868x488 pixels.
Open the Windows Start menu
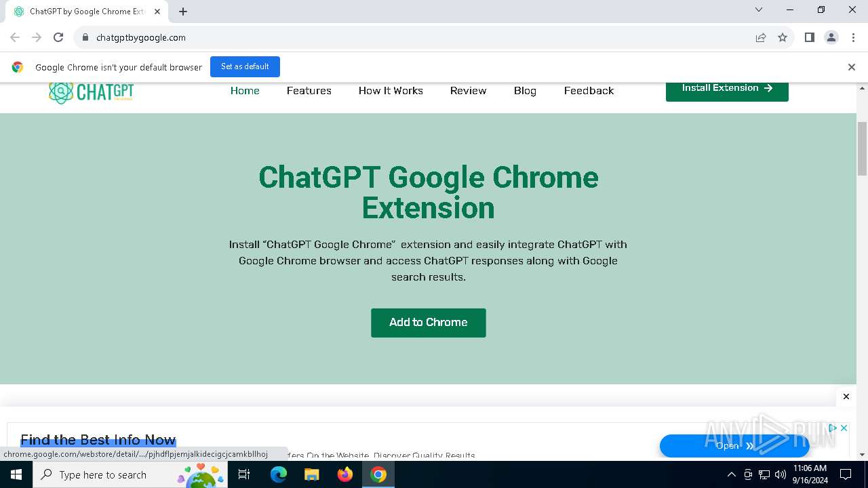click(16, 474)
